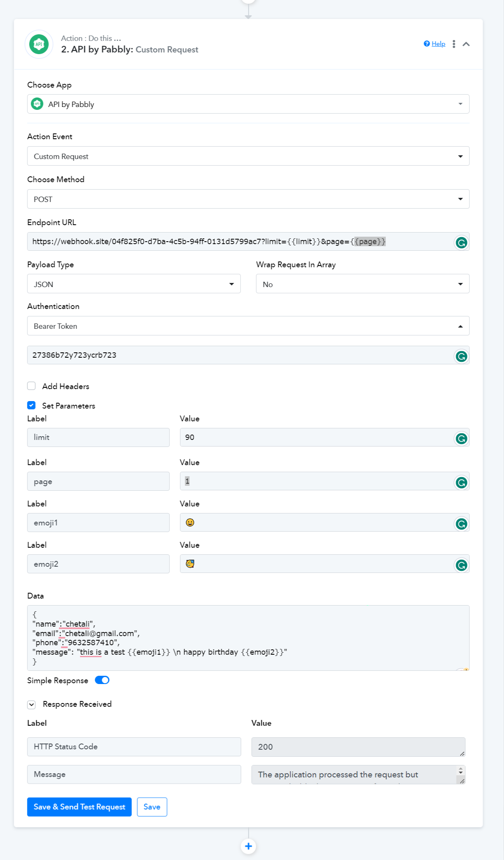Click the 'Action : Do this …' text
504x860 pixels.
91,38
